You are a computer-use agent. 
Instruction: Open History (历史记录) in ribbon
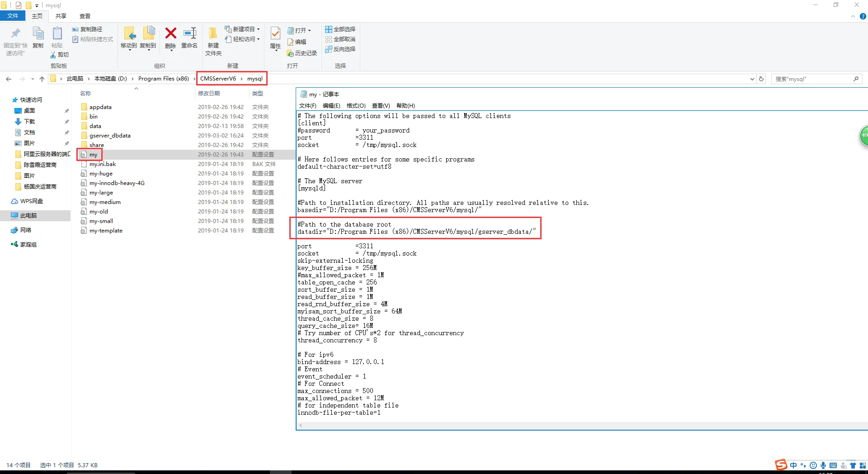click(x=302, y=53)
